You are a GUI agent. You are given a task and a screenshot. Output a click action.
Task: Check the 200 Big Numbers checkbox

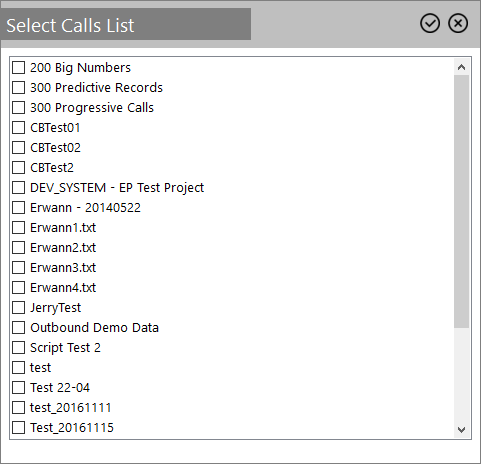pyautogui.click(x=18, y=67)
